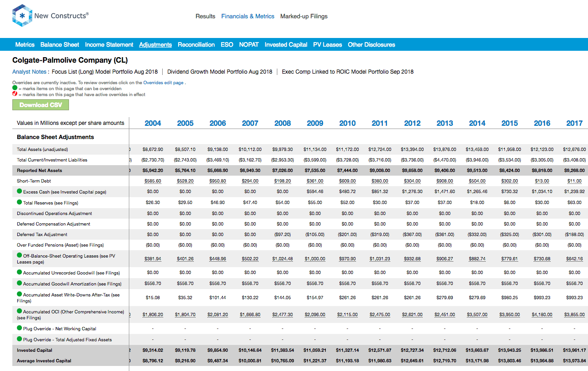Image resolution: width=588 pixels, height=371 pixels.
Task: Click the green dot beside Accumulated Unrecorded Goodwill
Action: 20,272
